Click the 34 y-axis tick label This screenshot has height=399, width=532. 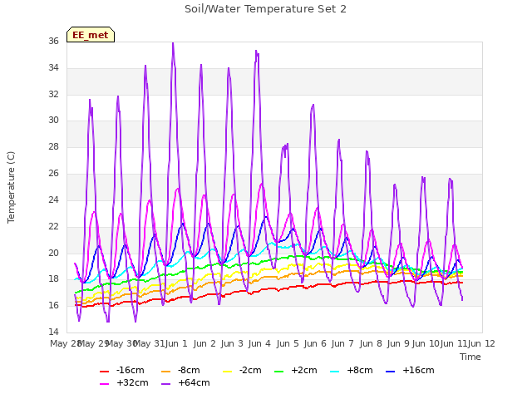click(53, 67)
